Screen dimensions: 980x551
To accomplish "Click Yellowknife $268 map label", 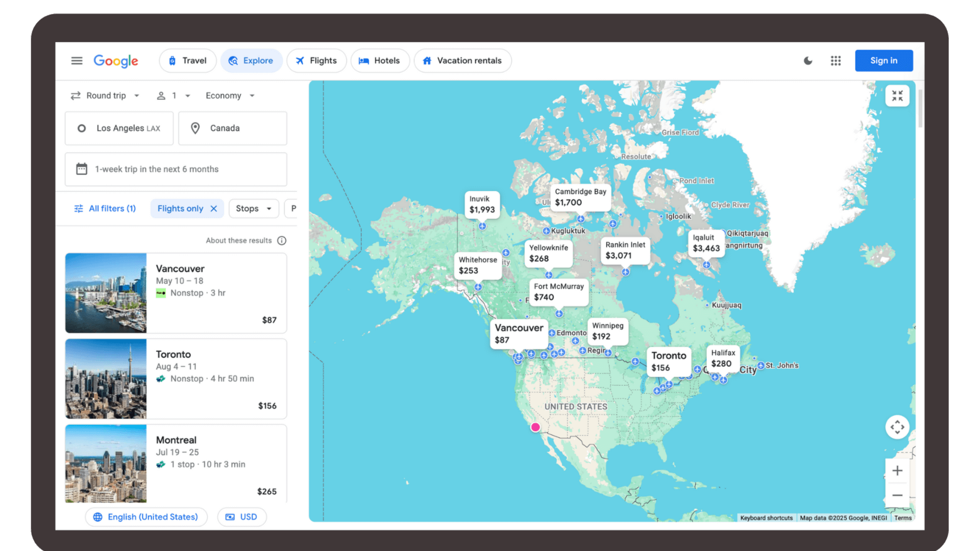I will point(548,253).
